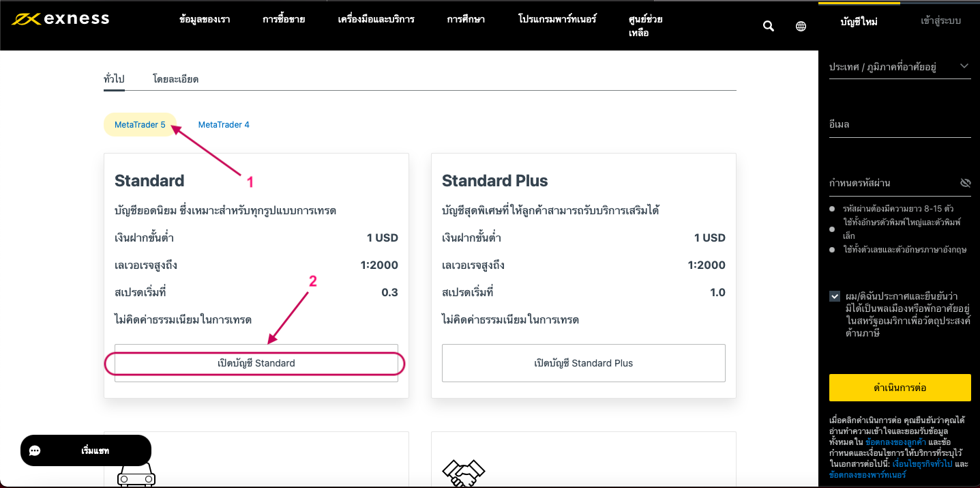
Task: Open the globe language selector
Action: pyautogui.click(x=801, y=26)
